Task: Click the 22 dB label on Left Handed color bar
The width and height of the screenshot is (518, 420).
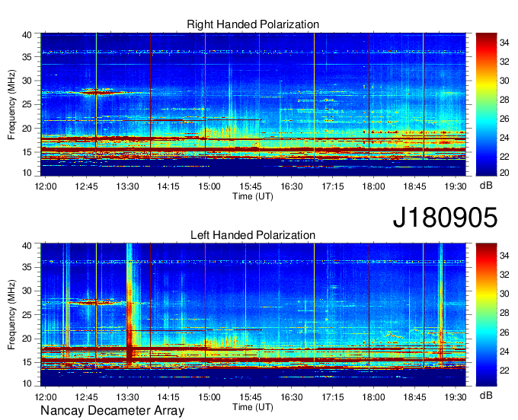Action: (x=504, y=371)
